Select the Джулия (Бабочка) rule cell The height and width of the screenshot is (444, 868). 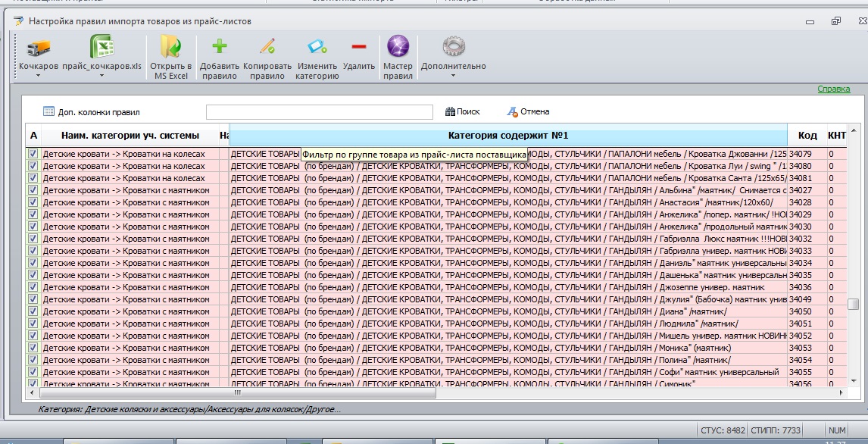[508, 299]
